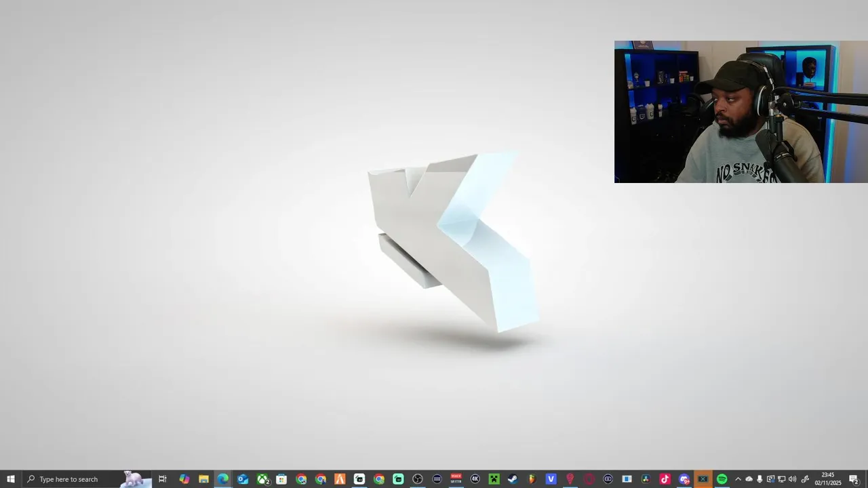
Task: Open Task View from the taskbar
Action: (x=163, y=479)
